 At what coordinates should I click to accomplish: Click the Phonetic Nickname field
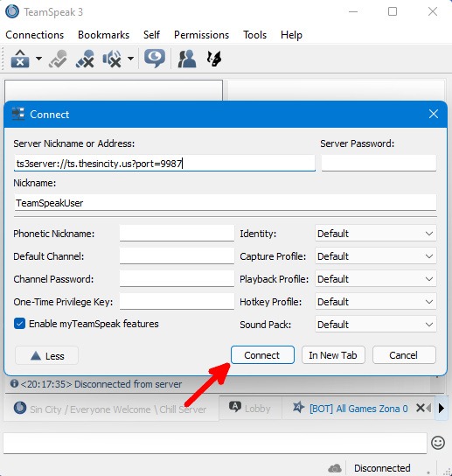click(177, 233)
